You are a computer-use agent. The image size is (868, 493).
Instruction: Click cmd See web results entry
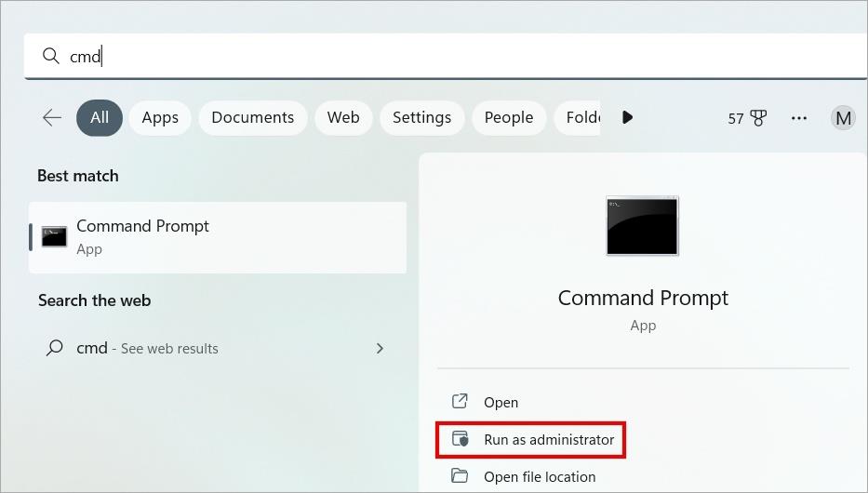pos(218,348)
